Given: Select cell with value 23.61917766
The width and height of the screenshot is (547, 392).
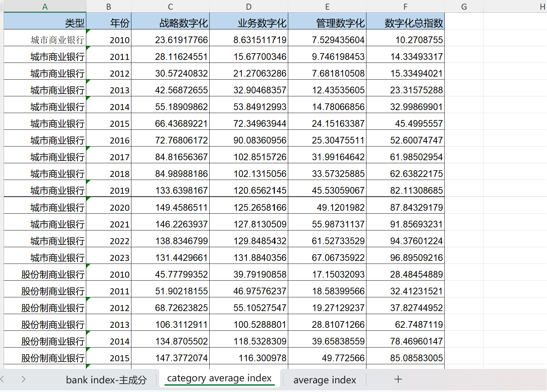Looking at the screenshot, I should pos(171,38).
